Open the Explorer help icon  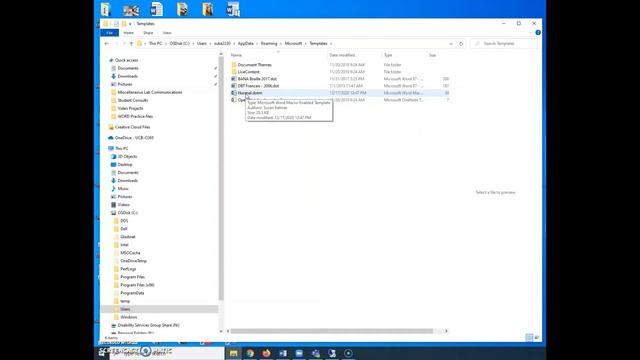tap(538, 33)
